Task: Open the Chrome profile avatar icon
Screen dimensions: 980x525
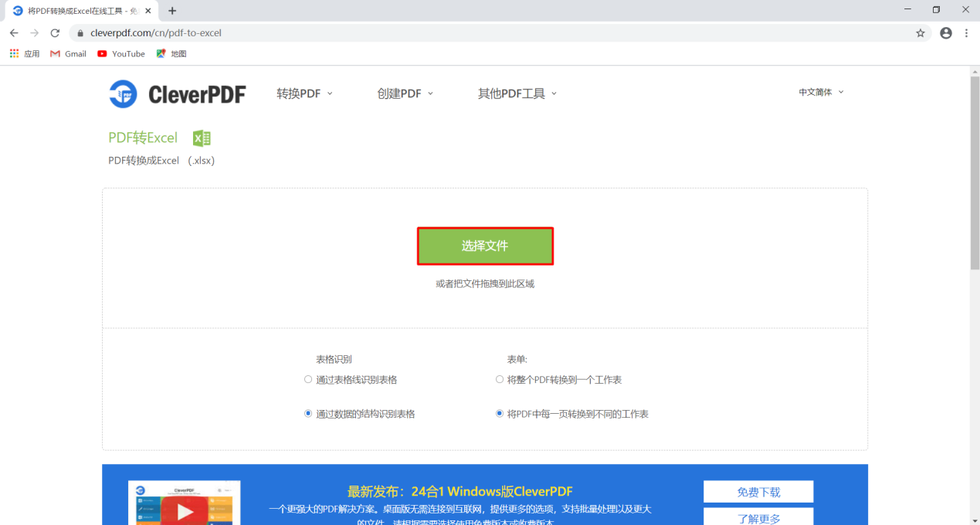Action: (946, 33)
